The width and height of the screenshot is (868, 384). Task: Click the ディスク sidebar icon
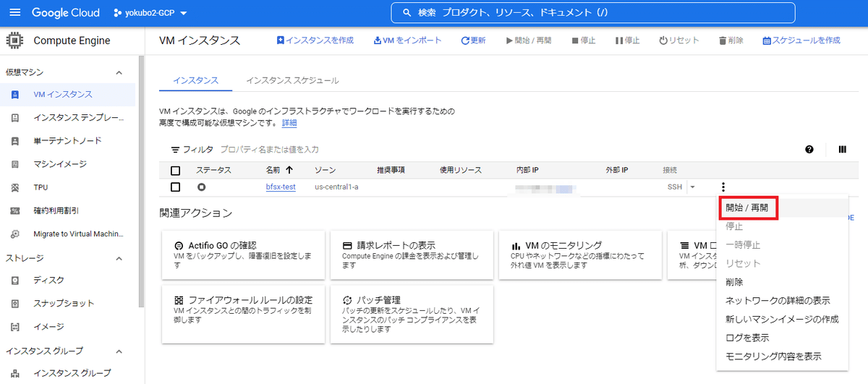point(15,280)
